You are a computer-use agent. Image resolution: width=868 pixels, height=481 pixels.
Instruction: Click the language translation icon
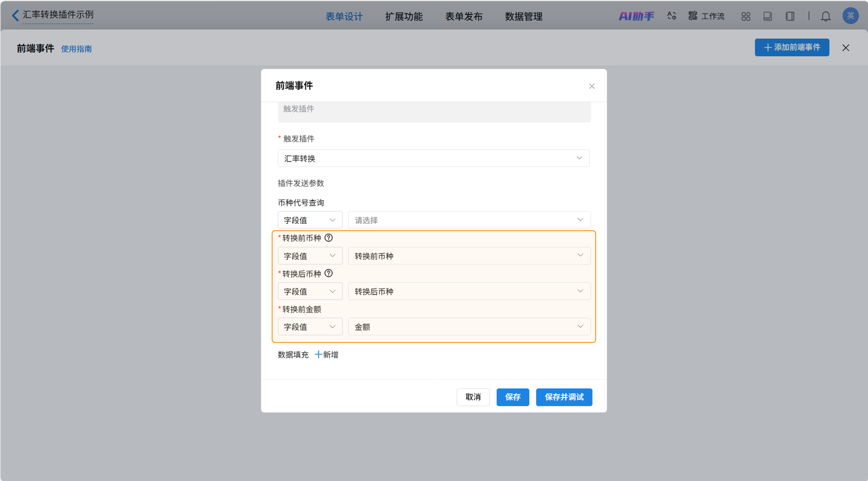click(671, 16)
